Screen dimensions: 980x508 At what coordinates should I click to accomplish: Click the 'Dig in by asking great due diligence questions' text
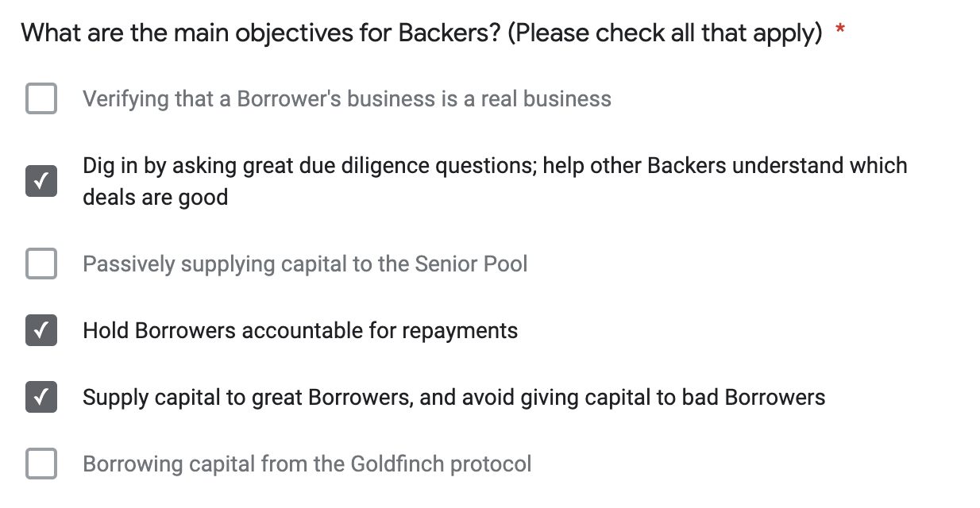coord(311,166)
